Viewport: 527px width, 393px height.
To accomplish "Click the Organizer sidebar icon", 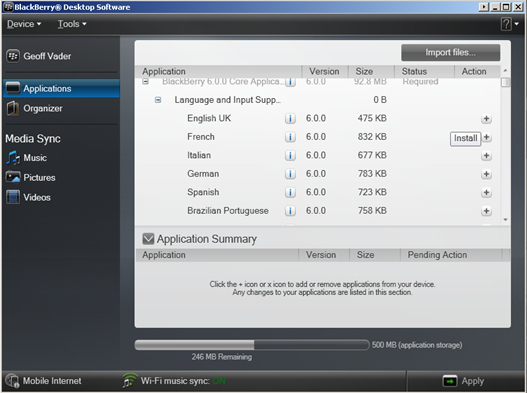I will pyautogui.click(x=13, y=108).
